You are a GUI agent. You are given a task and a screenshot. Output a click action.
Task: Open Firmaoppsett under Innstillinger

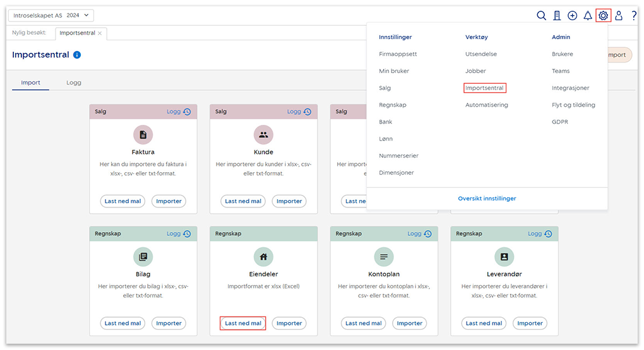point(398,54)
